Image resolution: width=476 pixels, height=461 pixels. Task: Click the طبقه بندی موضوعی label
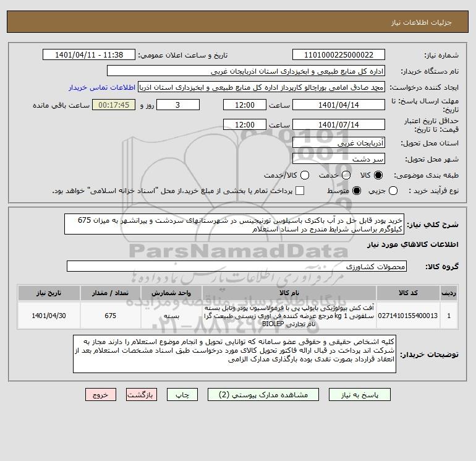click(x=426, y=175)
